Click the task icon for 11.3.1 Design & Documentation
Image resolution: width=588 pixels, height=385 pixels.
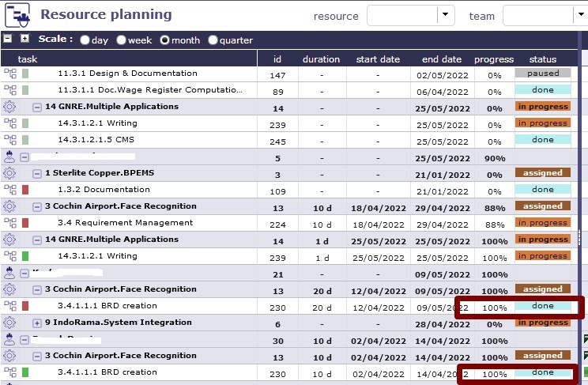[10, 74]
